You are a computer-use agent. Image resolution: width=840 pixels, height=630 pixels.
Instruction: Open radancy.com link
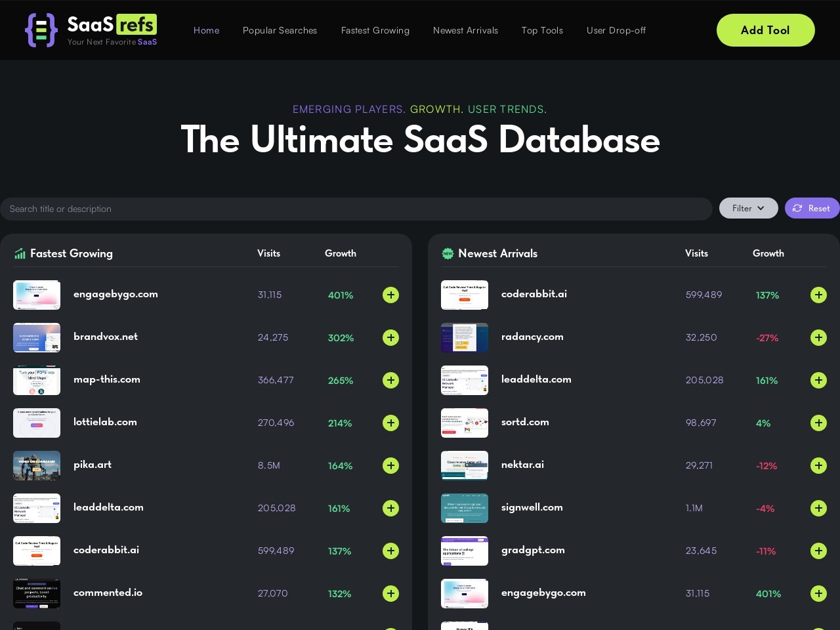532,337
